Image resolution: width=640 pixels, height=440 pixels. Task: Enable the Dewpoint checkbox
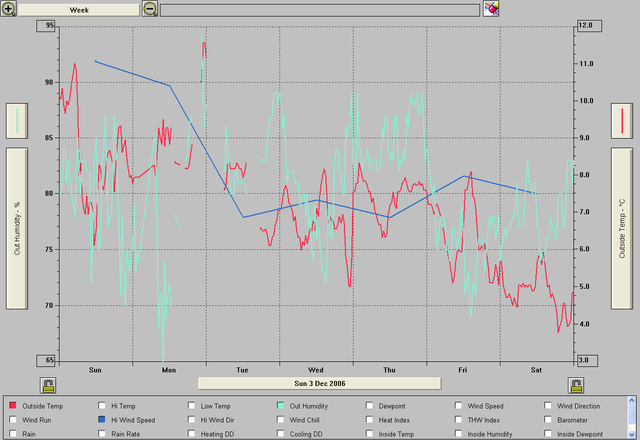(370, 406)
